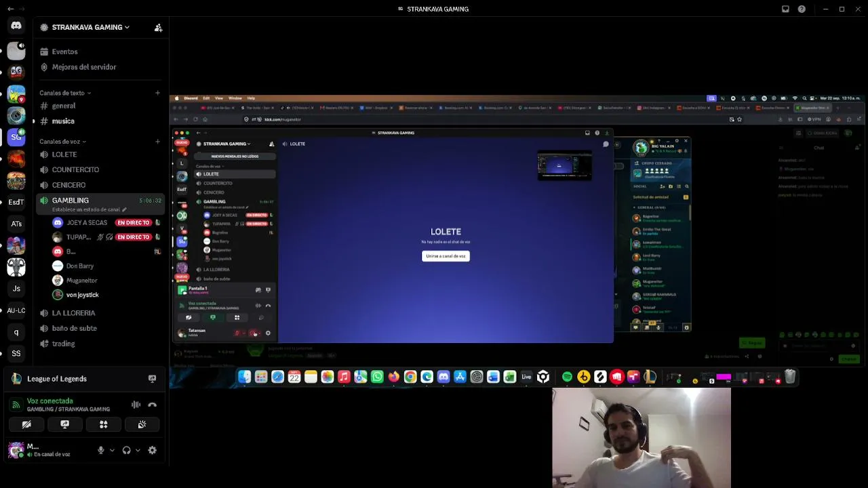
Task: Open user settings gear icon
Action: pos(152,450)
